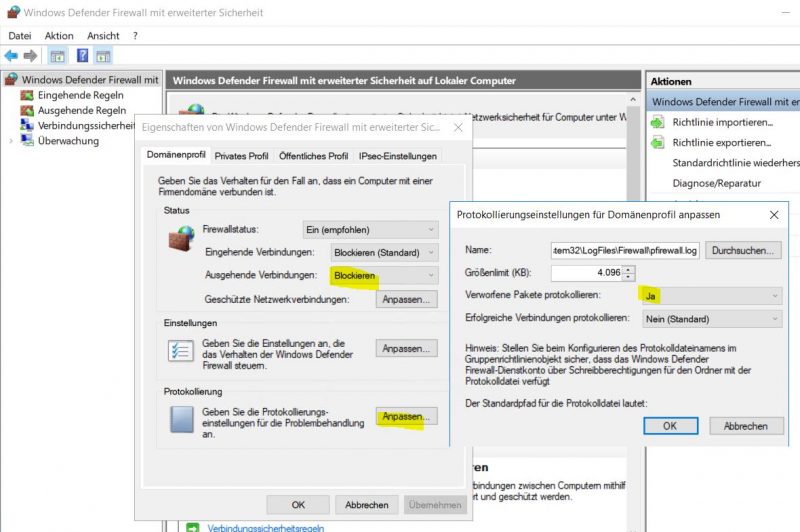Switch to the Öffentliches Profil tab
This screenshot has height=532, width=800.
point(313,156)
